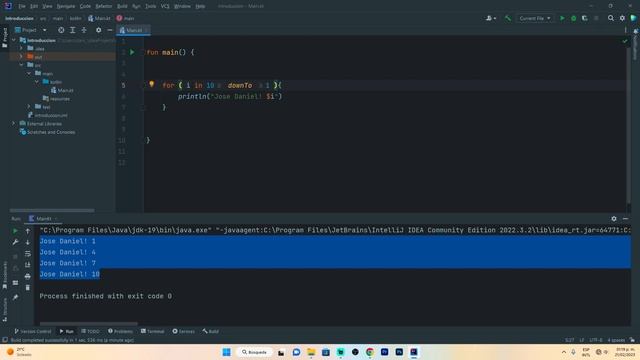This screenshot has width=640, height=360.
Task: Open Search Everywhere with the magnifier icon
Action: click(x=611, y=18)
